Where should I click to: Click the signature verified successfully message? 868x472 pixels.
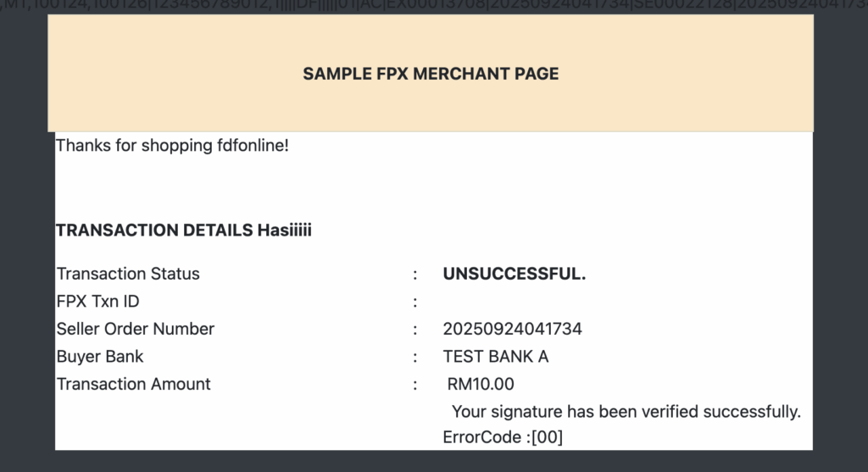[x=626, y=412]
